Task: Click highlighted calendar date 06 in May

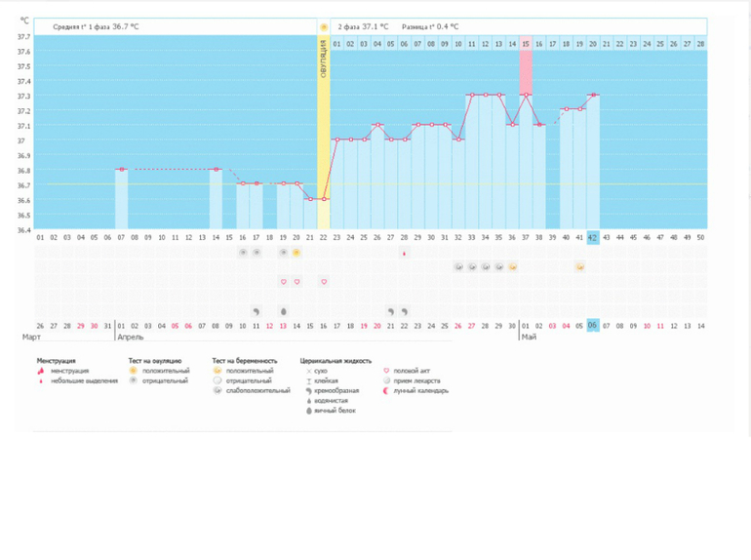Action: [x=593, y=325]
